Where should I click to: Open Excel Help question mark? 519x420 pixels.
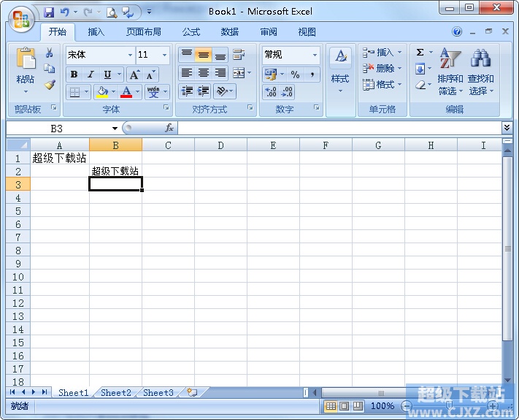[457, 32]
